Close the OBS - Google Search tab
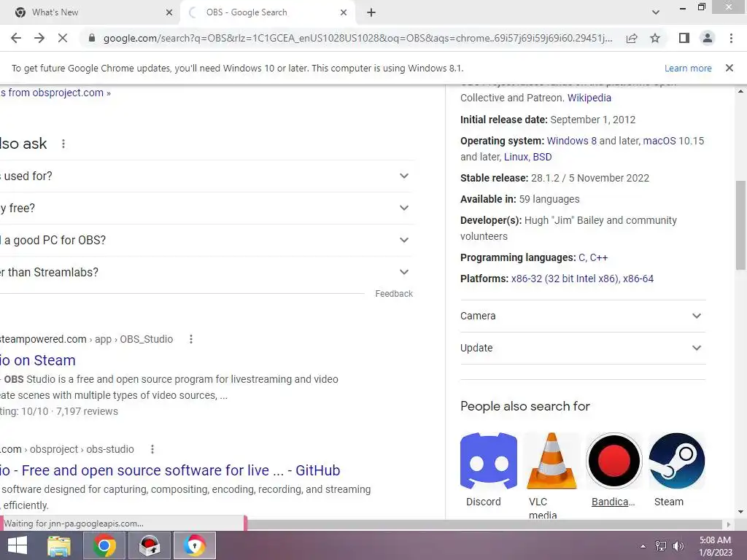The image size is (747, 560). pyautogui.click(x=344, y=12)
